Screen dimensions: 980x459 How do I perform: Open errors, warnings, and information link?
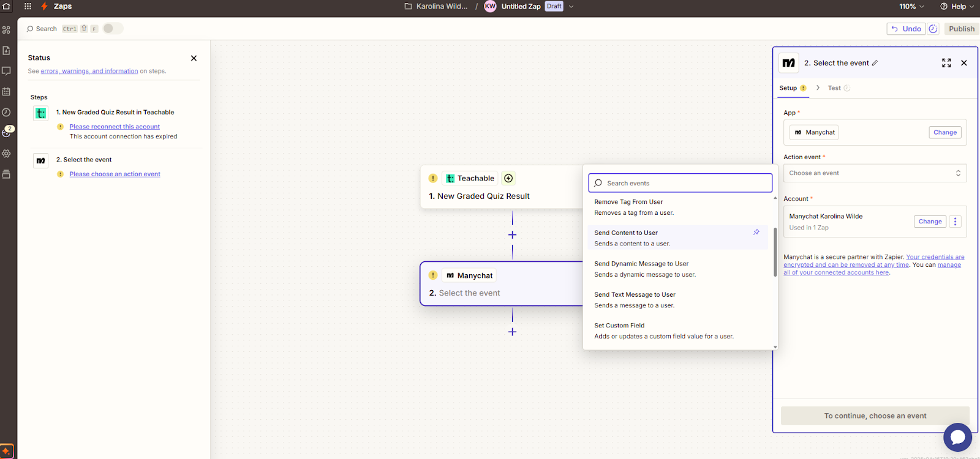click(x=89, y=71)
